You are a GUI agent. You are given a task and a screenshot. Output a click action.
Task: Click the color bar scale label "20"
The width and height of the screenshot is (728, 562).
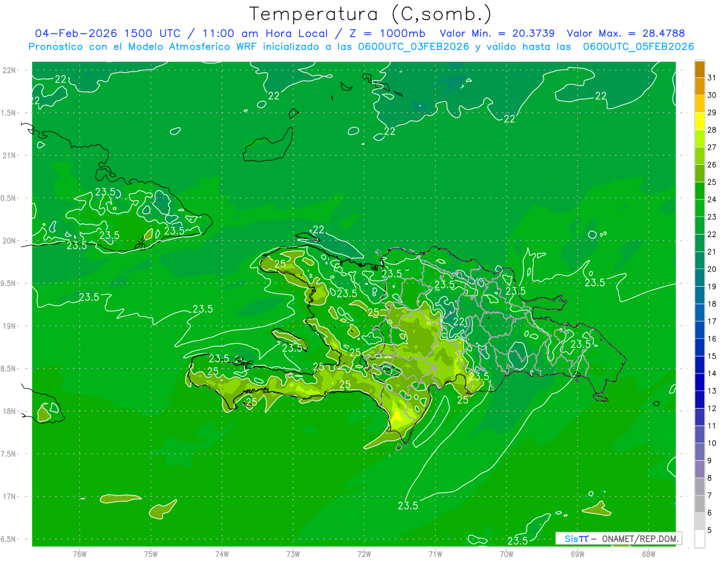tap(712, 269)
